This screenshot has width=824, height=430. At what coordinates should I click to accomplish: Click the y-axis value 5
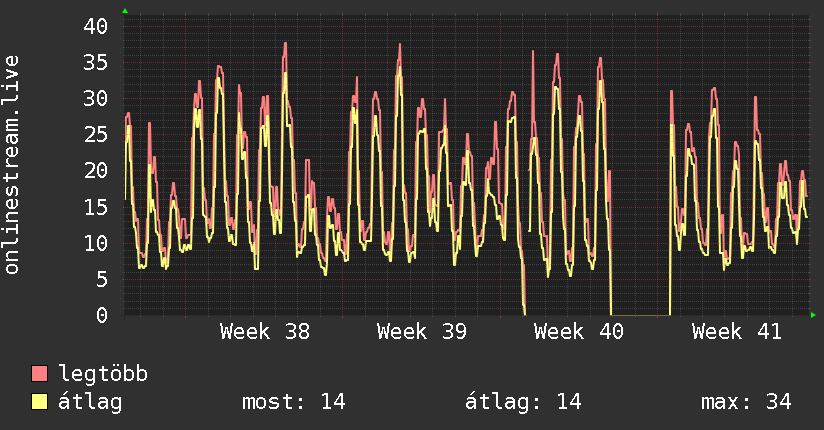point(102,279)
